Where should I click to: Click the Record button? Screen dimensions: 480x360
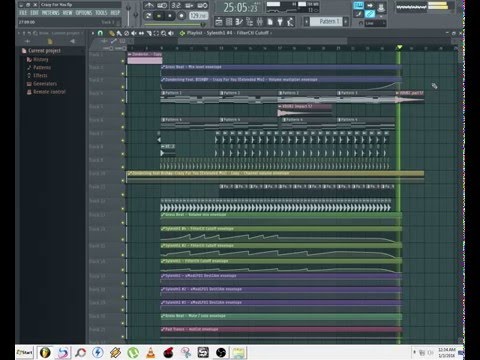pyautogui.click(x=181, y=16)
